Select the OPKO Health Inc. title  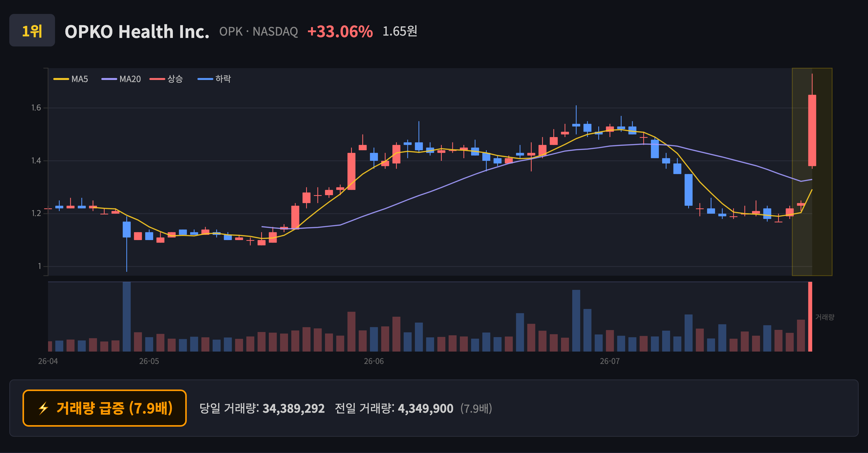point(137,32)
